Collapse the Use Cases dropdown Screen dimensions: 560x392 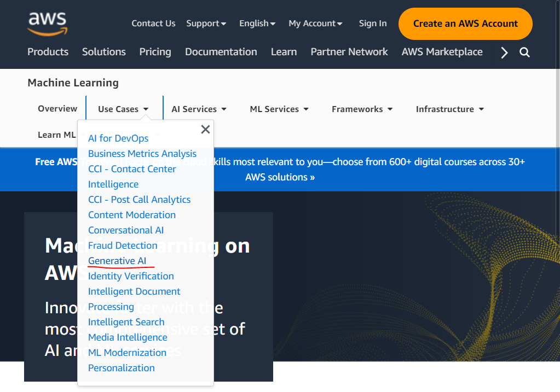click(123, 109)
